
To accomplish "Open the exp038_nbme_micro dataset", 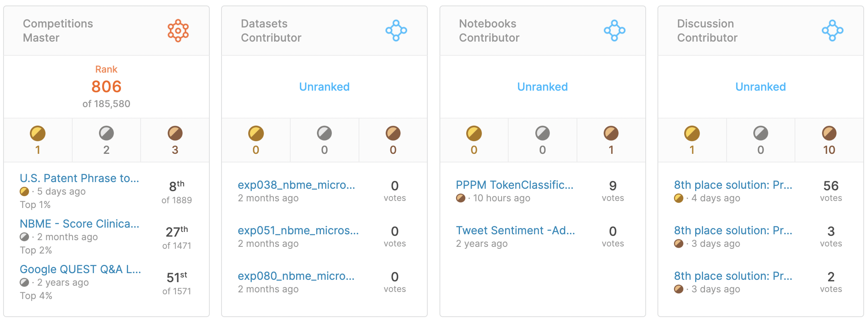I will click(x=296, y=185).
